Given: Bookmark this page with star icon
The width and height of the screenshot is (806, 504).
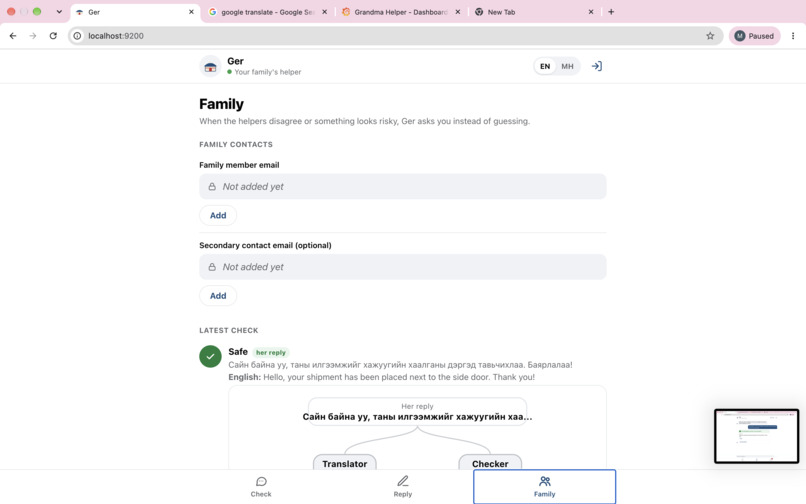Looking at the screenshot, I should click(710, 36).
